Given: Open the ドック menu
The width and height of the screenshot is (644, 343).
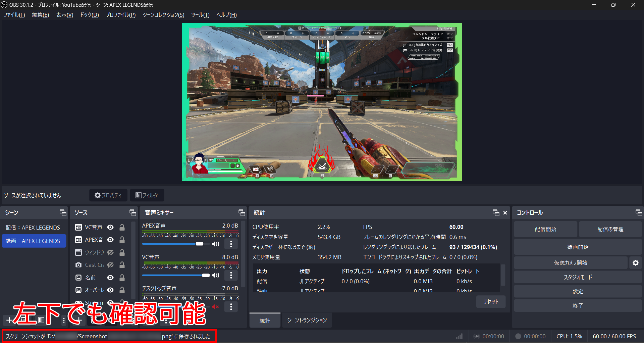Looking at the screenshot, I should click(x=89, y=15).
